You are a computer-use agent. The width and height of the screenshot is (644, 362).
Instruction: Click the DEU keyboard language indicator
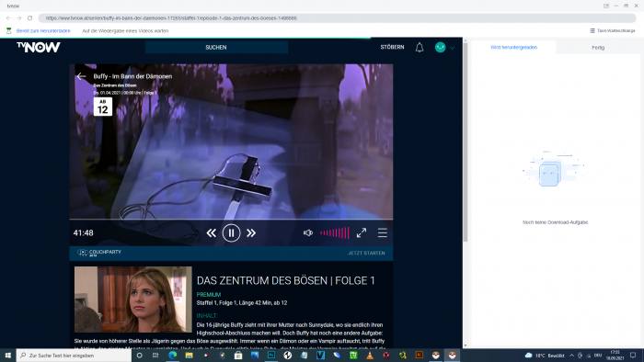point(598,355)
